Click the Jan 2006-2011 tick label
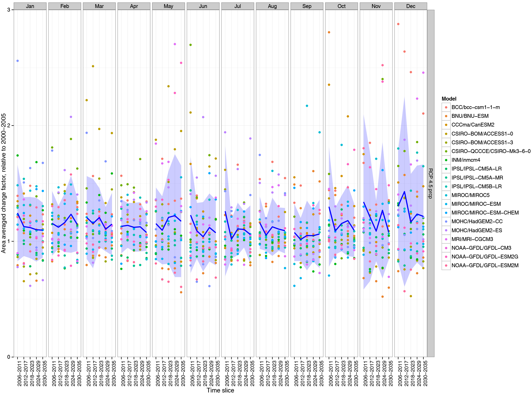 point(20,373)
